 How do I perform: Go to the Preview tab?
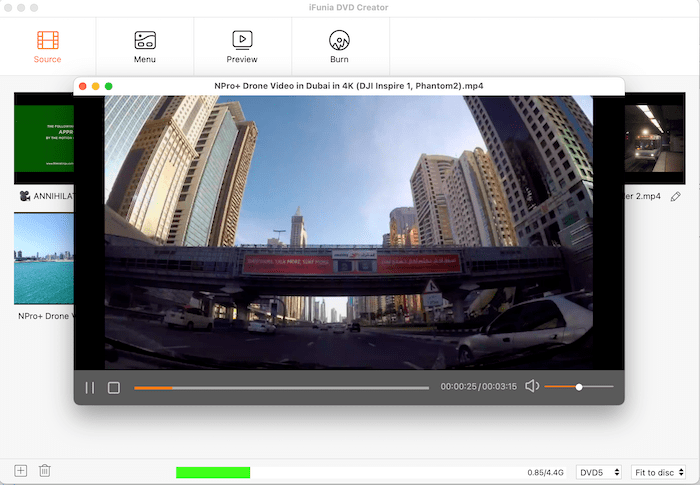242,46
